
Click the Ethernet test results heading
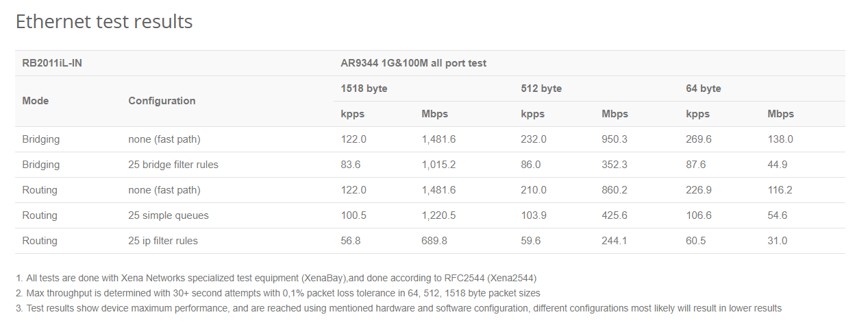tap(104, 22)
